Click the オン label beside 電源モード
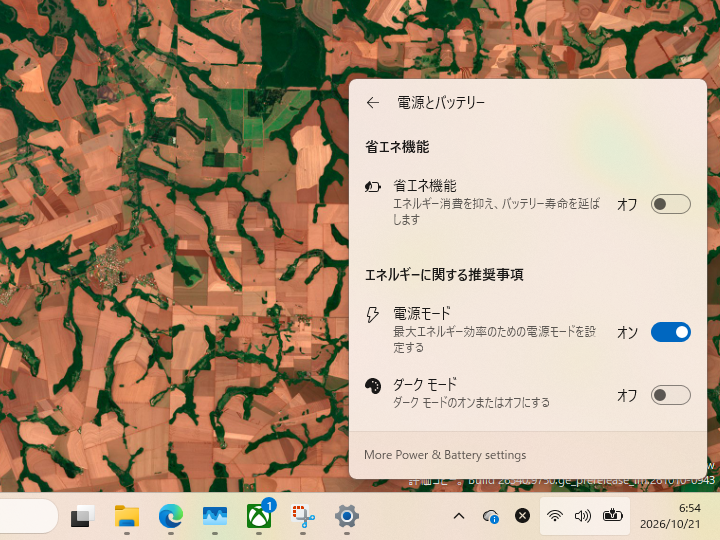 coord(627,332)
